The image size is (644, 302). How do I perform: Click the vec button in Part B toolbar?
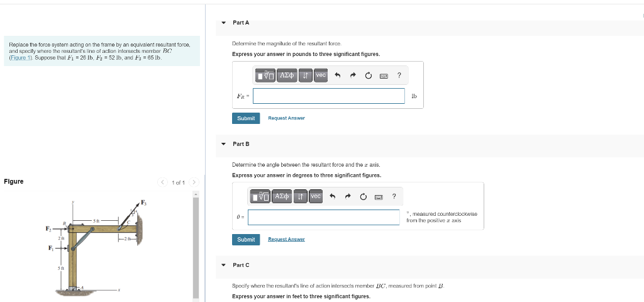(x=316, y=196)
